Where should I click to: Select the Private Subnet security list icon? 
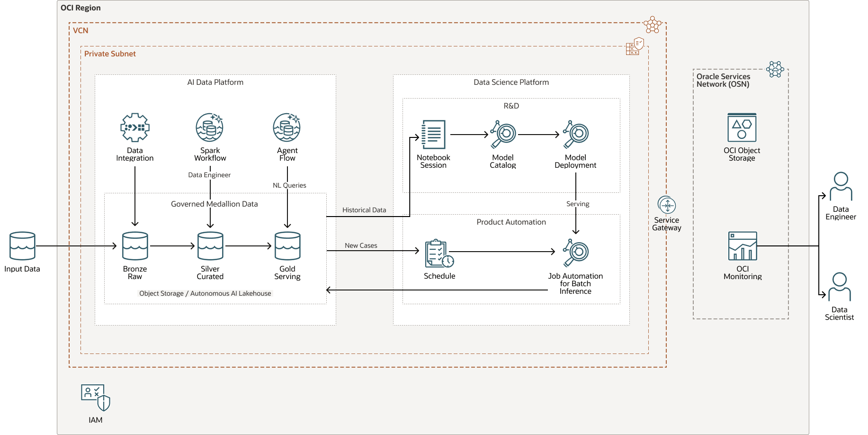pyautogui.click(x=635, y=46)
